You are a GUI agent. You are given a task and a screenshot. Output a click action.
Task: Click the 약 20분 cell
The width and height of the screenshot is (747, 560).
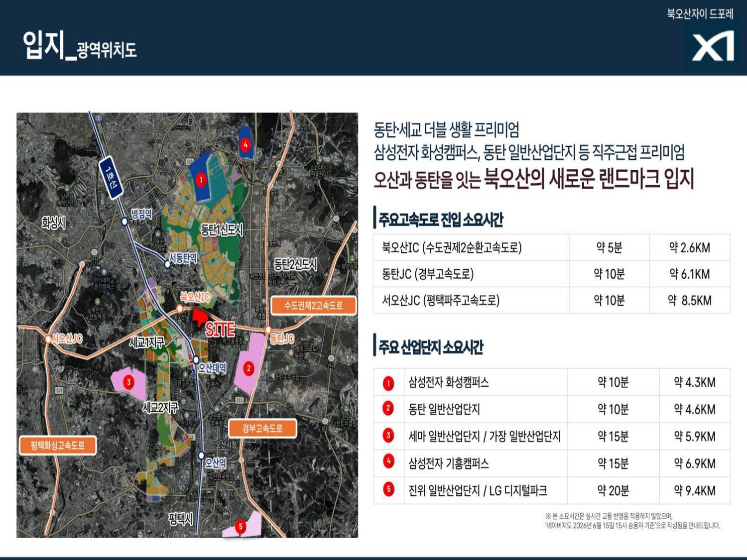coord(613,491)
